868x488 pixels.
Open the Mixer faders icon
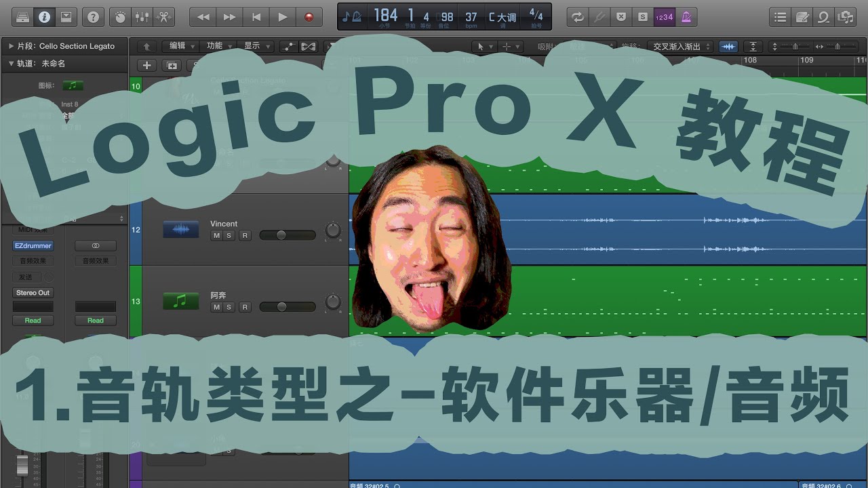pyautogui.click(x=142, y=17)
